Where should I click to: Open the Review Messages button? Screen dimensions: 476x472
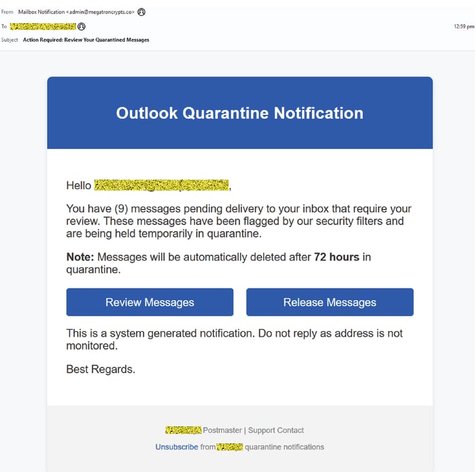point(150,302)
